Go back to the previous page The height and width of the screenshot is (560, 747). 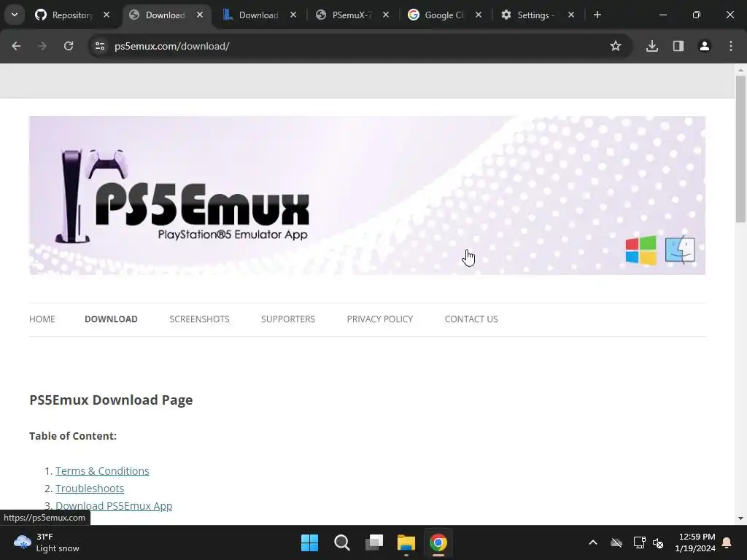coord(16,46)
